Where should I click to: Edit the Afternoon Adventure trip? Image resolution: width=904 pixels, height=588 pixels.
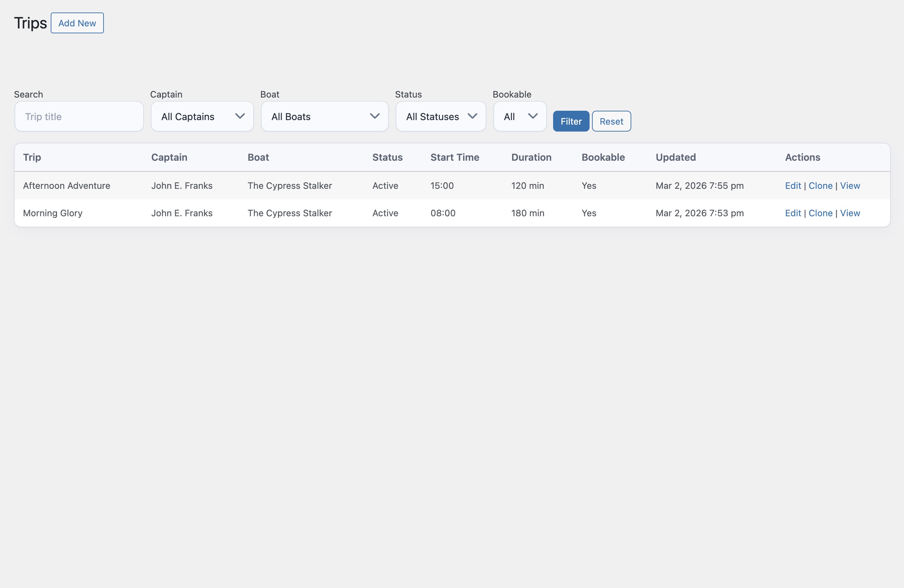[x=792, y=186]
